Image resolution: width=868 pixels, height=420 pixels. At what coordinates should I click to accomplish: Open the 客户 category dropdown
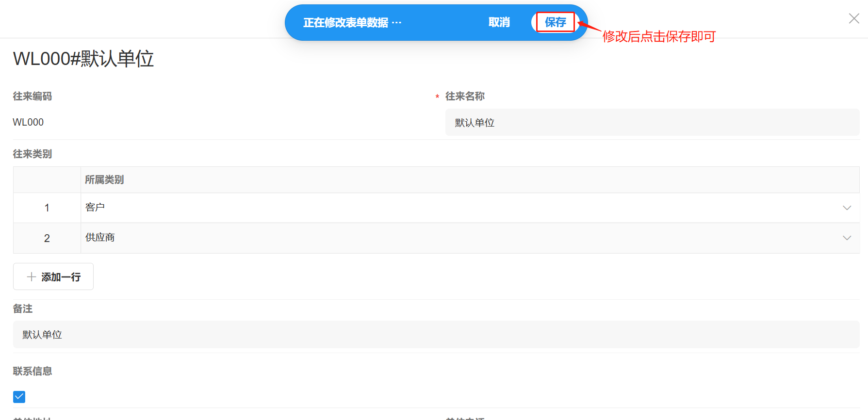470,208
